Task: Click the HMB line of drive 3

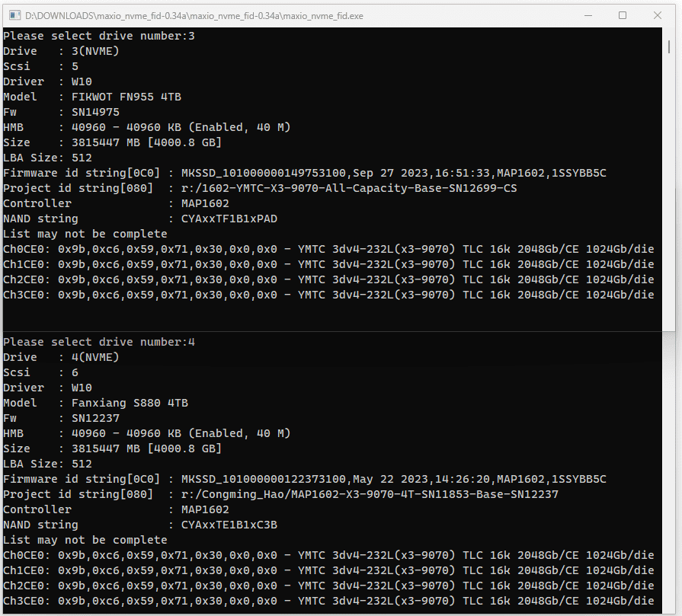Action: point(146,127)
